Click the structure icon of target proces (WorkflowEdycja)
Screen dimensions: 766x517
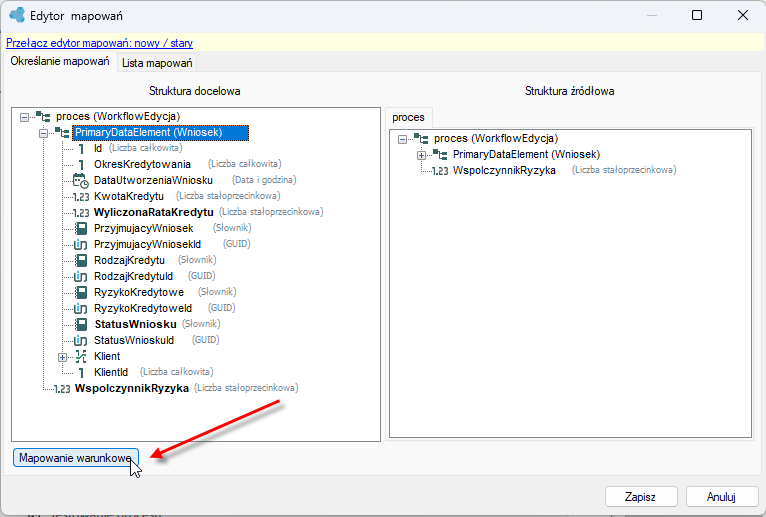pyautogui.click(x=43, y=117)
